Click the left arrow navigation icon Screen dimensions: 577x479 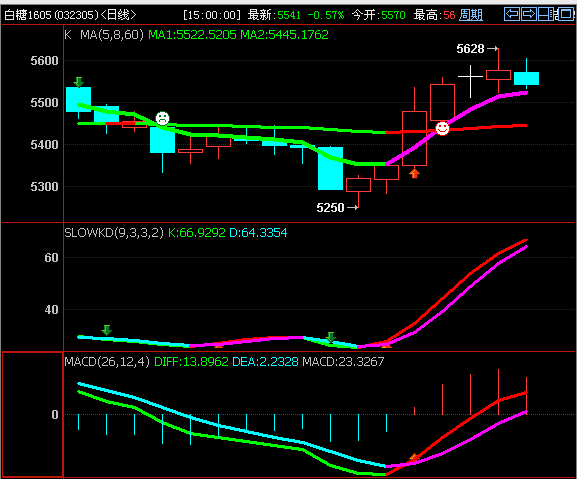click(x=512, y=14)
